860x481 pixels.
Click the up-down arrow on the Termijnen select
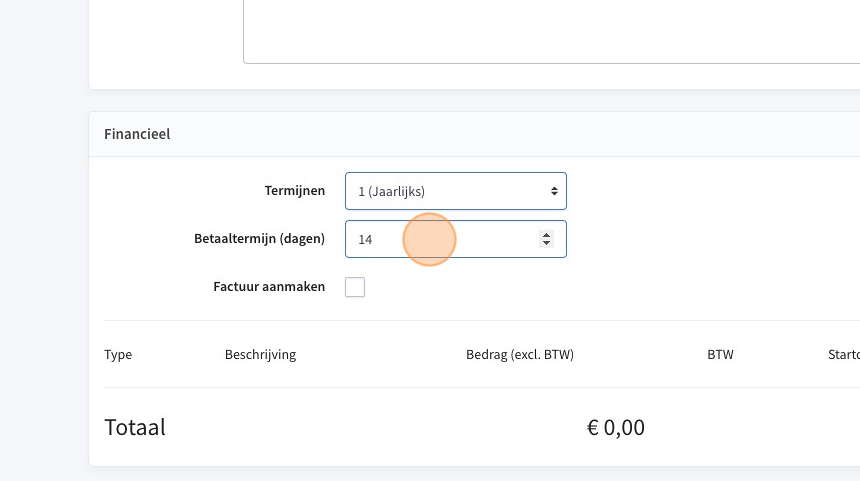(554, 191)
